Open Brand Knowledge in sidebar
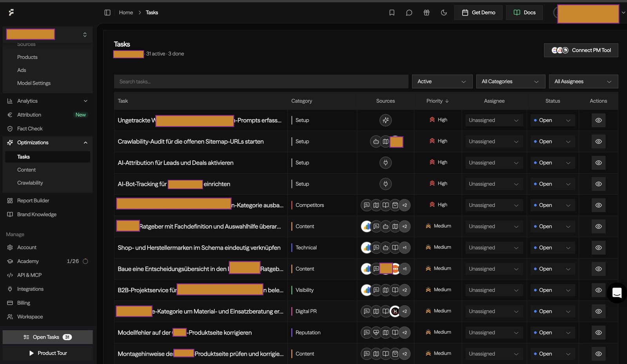 [37, 215]
